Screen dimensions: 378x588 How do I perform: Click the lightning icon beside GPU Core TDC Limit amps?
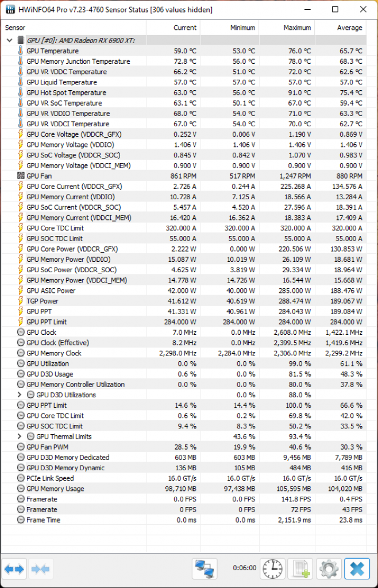21,228
